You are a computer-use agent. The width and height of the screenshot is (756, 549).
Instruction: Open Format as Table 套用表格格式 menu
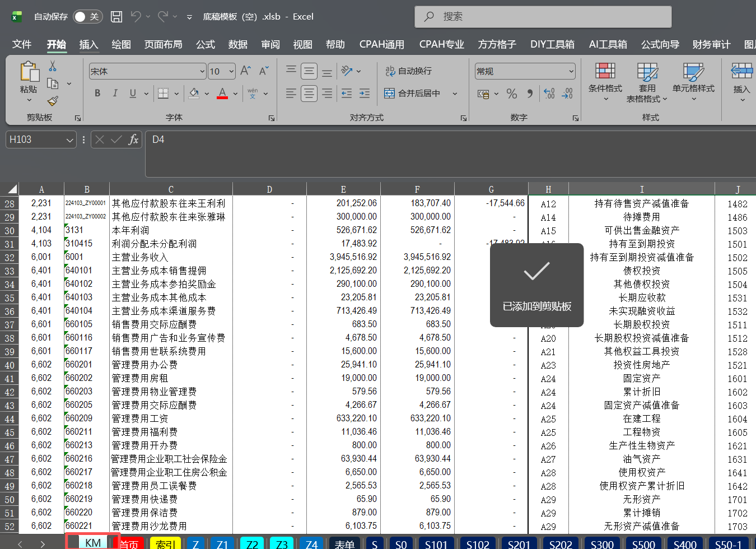[647, 82]
